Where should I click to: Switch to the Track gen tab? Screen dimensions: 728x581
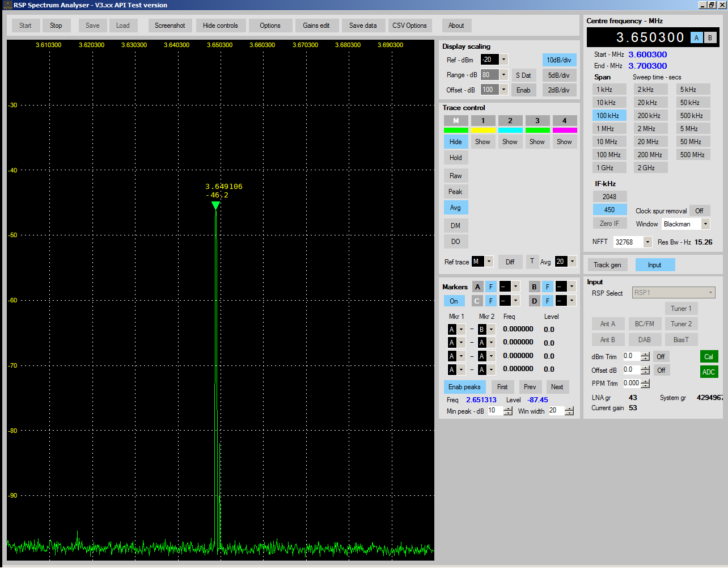(607, 265)
